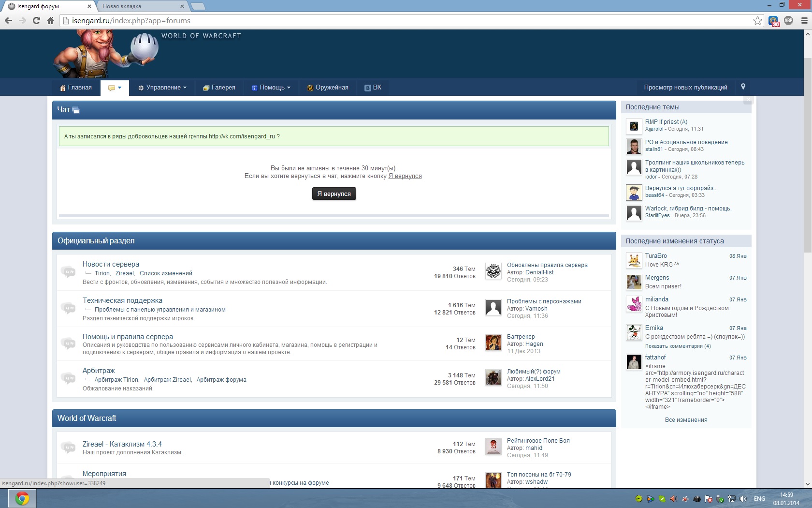The height and width of the screenshot is (508, 812).
Task: Go back with browser back arrow
Action: coord(8,20)
